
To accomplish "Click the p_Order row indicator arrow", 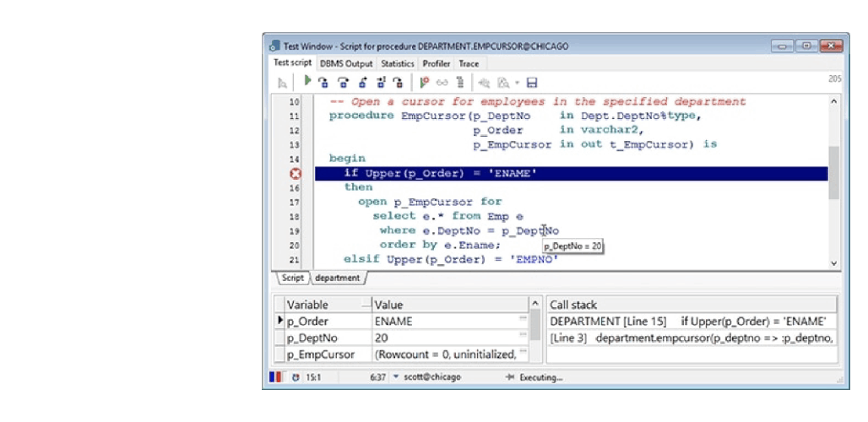I will tap(280, 321).
